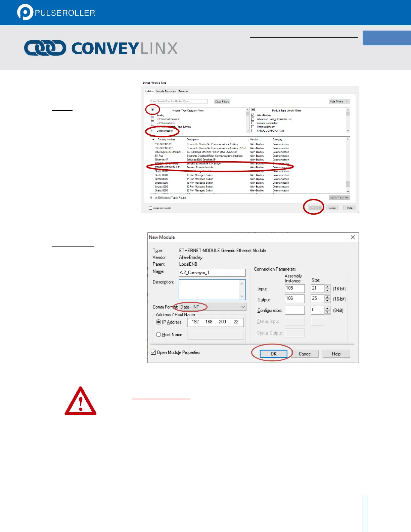411x532 pixels.
Task: Click the module type search text box
Action: coord(179,101)
